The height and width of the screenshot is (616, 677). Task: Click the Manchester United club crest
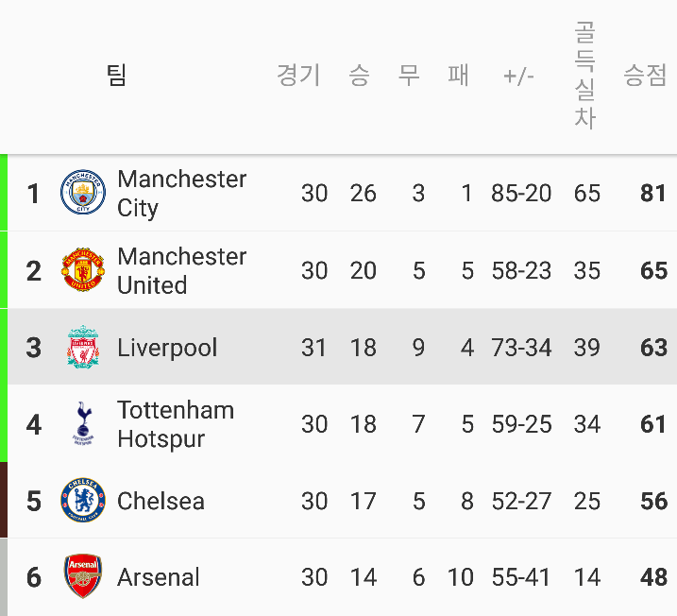coord(83,271)
